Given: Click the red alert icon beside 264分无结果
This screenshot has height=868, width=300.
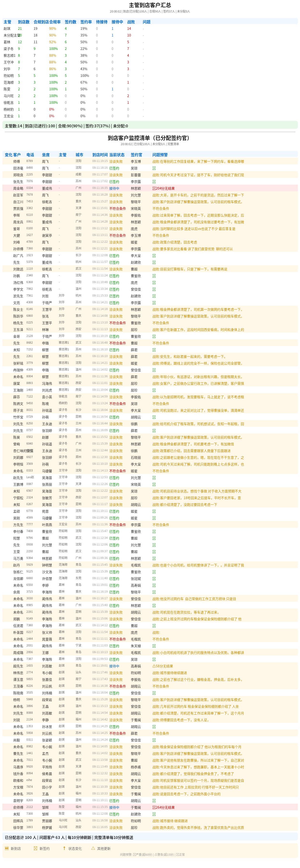Looking at the screenshot, I should (154, 807).
